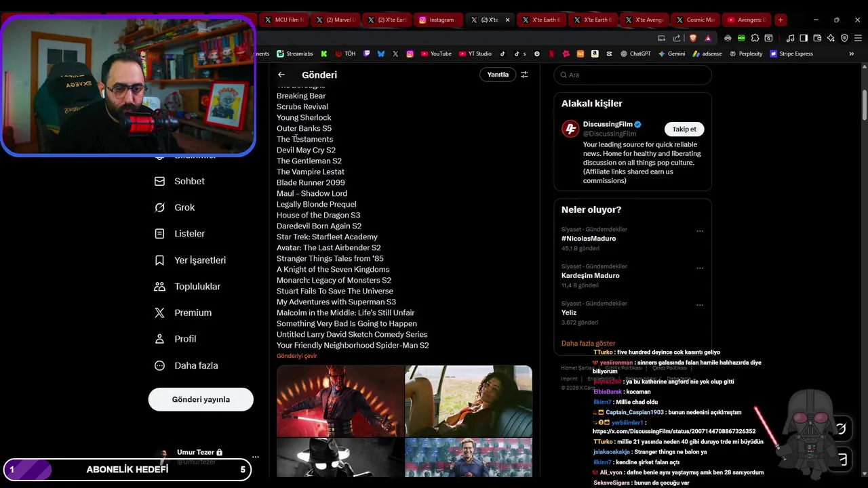
Task: Open options for Kardeşim Maduro trend
Action: pos(700,268)
